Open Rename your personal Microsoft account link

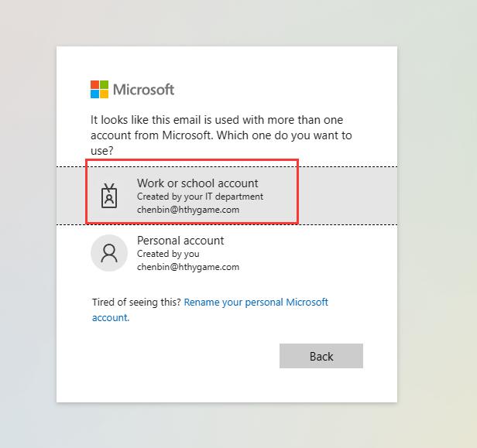coord(210,309)
